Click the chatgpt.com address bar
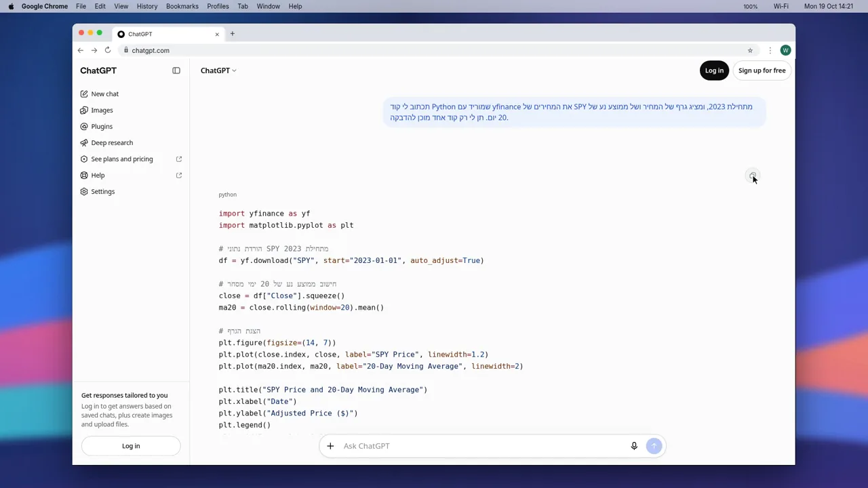868x488 pixels. (434, 50)
